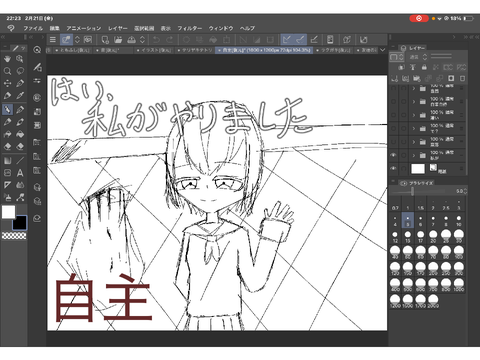Delete the selected layer with trash icon
This screenshot has height=360, width=480.
(462, 79)
